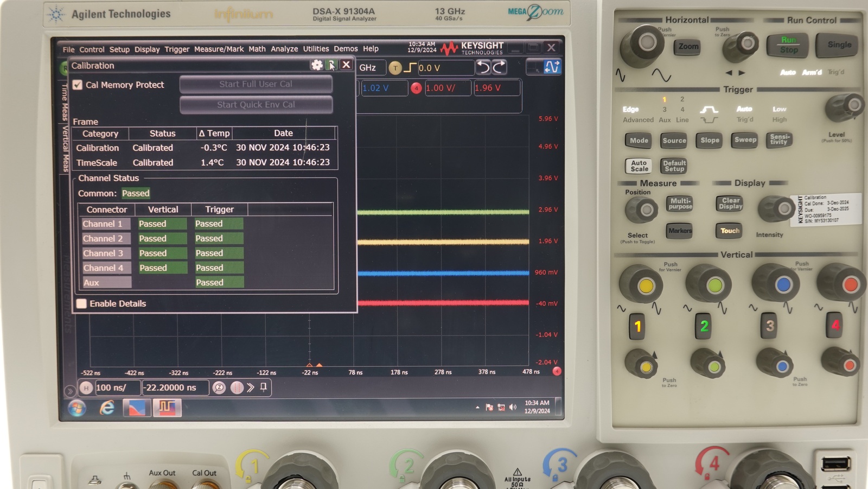Screen dimensions: 868x489
Task: Open the Utilities menu
Action: click(316, 49)
